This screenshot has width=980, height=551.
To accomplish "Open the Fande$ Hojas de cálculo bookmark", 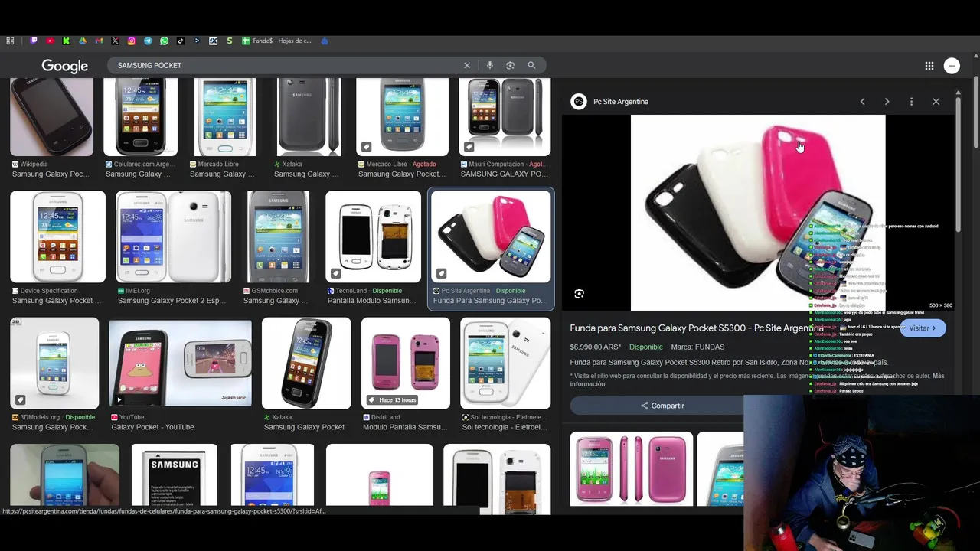I will tap(276, 41).
